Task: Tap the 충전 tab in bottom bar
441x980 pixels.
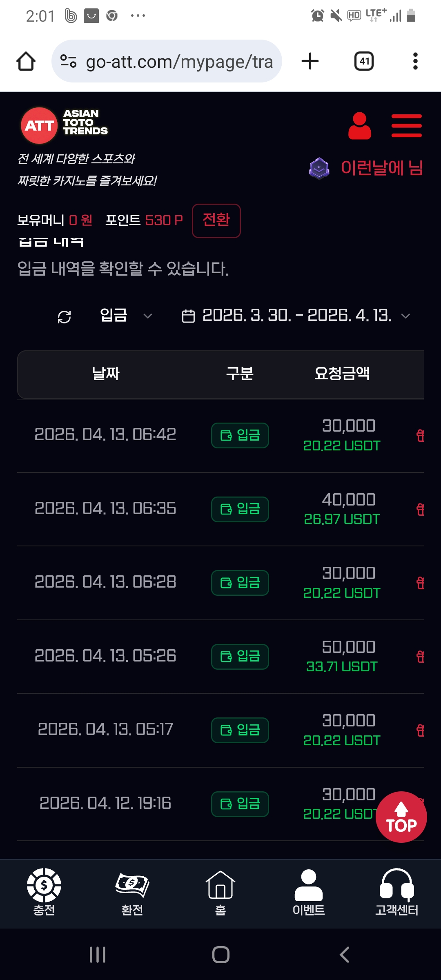Action: [x=44, y=893]
